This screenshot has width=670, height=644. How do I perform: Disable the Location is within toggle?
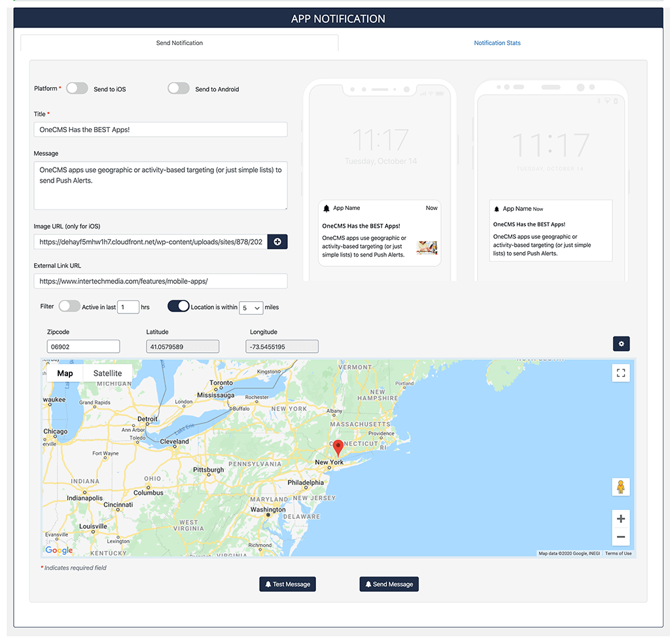point(178,306)
